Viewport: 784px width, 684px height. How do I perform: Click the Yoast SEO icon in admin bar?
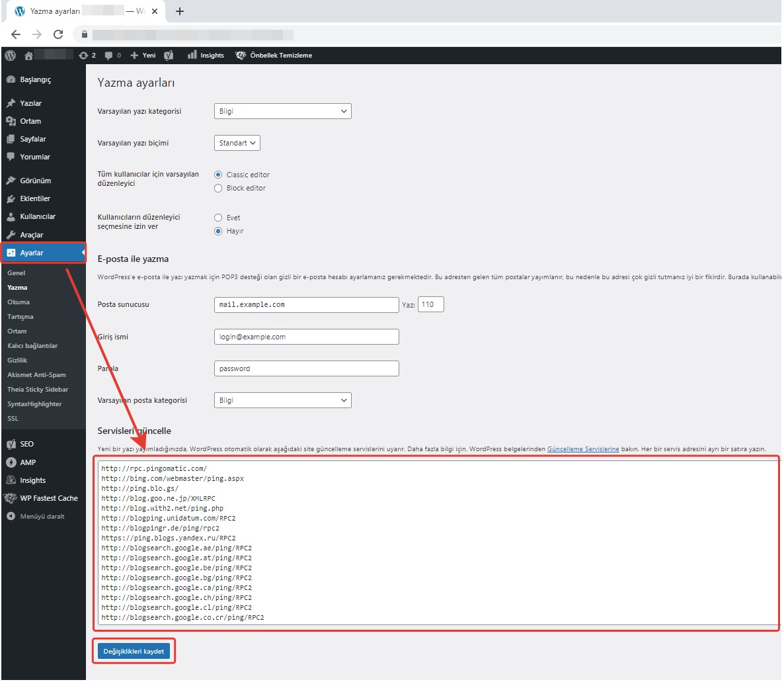[x=169, y=56]
